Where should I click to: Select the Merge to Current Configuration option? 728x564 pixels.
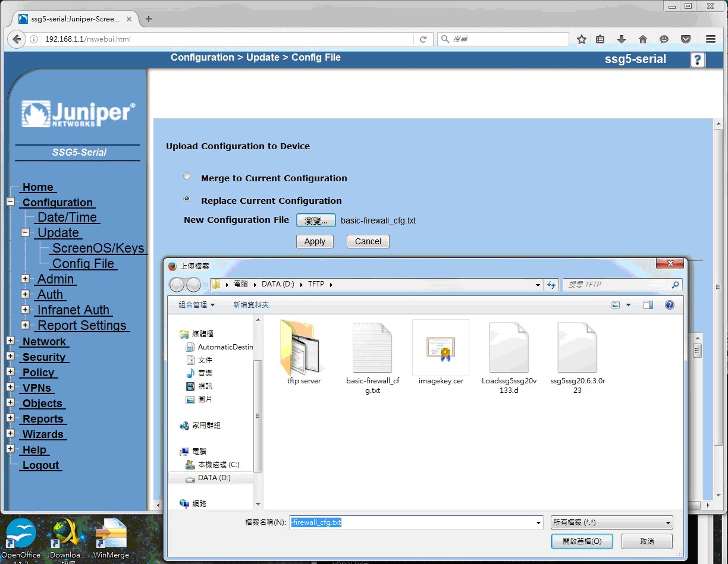coord(186,176)
